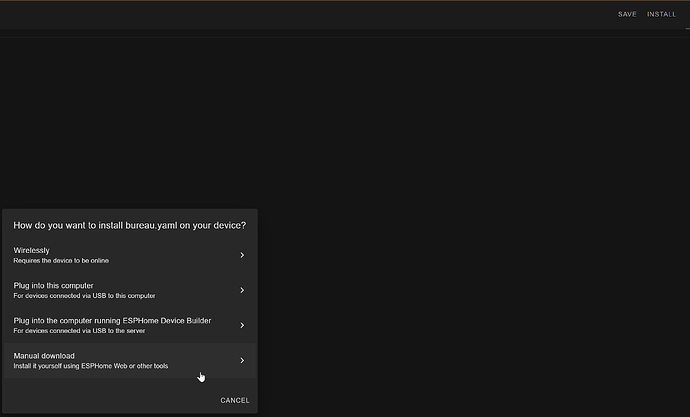
Task: Click the 'Wirelessly' heading label
Action: [32, 250]
